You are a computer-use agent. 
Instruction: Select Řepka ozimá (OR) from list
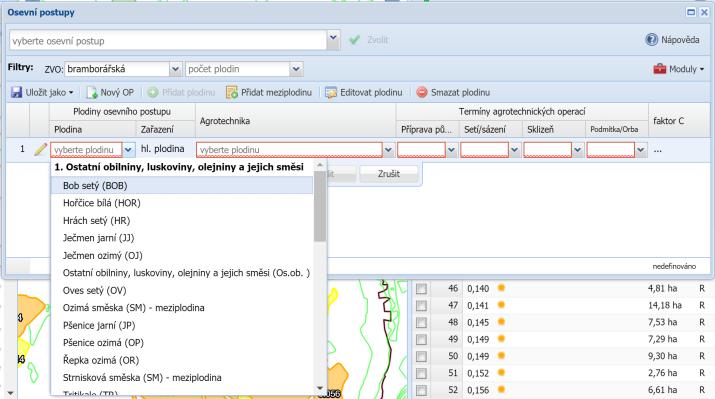(182, 360)
